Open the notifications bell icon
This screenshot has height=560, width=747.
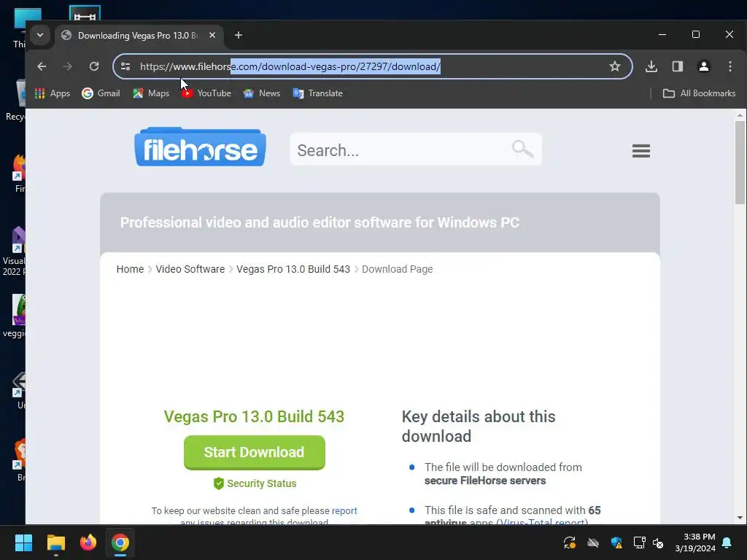tap(727, 542)
